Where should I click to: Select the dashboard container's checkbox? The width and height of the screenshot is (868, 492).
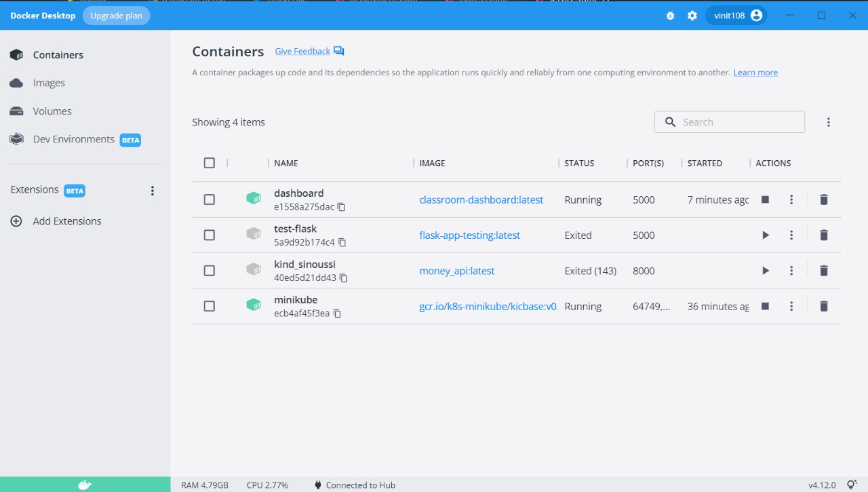209,200
